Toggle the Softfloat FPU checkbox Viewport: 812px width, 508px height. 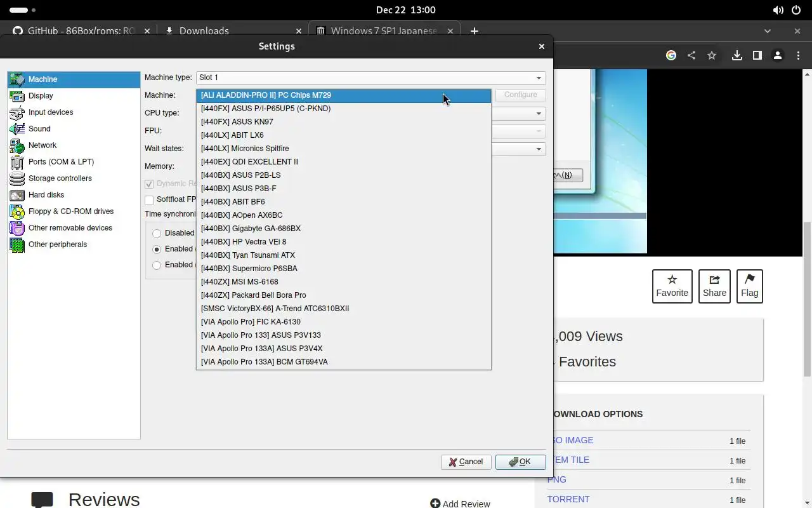149,199
